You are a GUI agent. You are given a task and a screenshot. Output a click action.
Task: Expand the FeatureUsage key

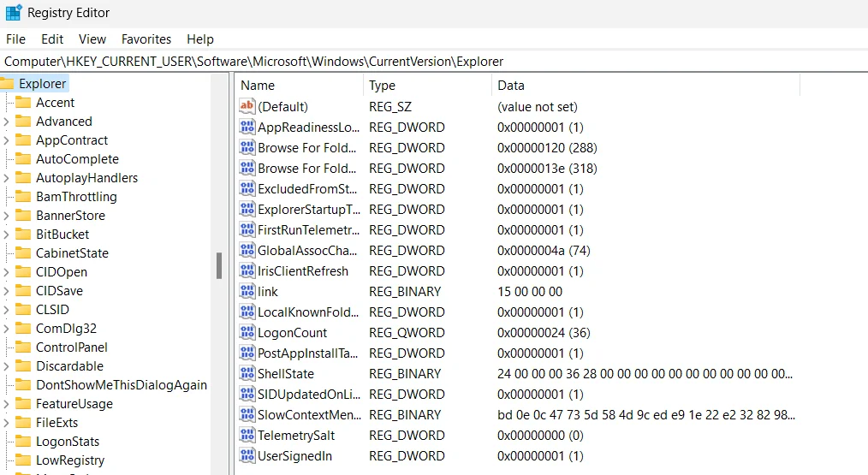point(6,404)
